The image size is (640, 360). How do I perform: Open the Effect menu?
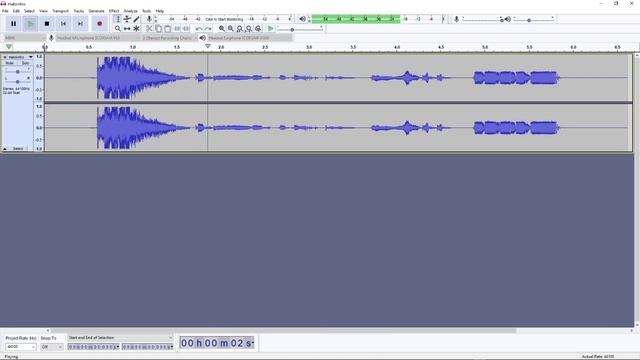(x=114, y=11)
